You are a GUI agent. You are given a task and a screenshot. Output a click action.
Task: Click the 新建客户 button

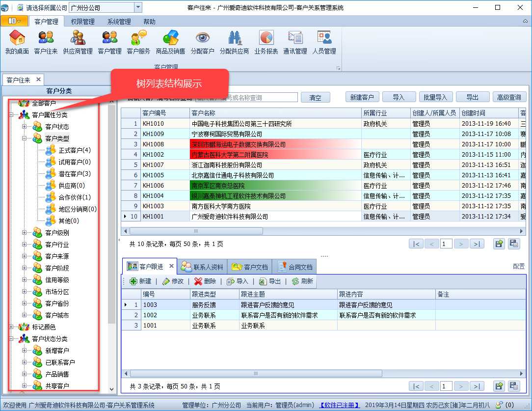[x=362, y=97]
